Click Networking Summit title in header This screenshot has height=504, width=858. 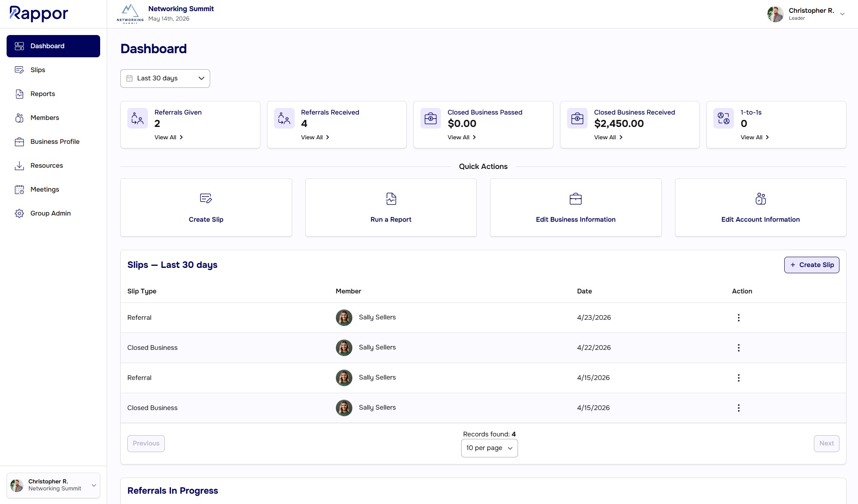[181, 9]
